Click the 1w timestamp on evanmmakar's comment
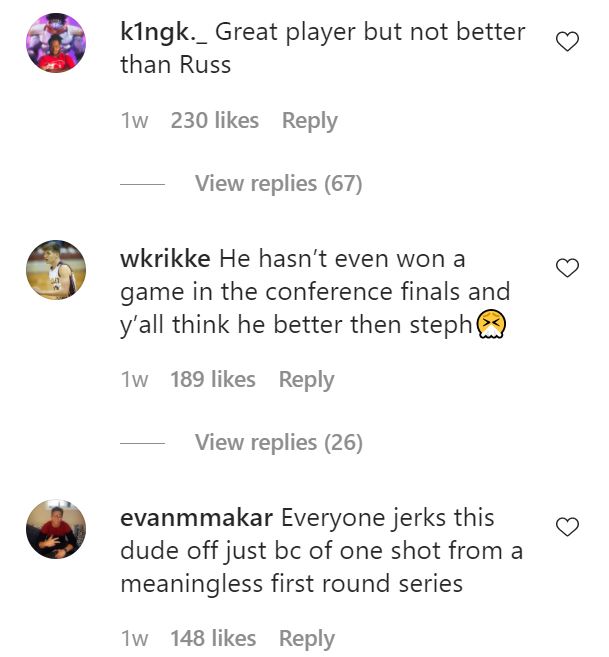609x657 pixels. [134, 638]
